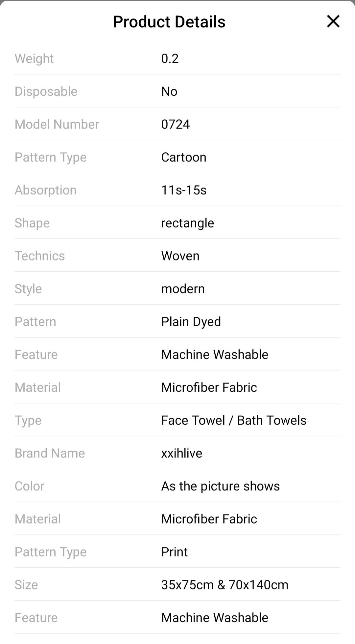This screenshot has width=355, height=644.
Task: Close the Product Details panel
Action: pyautogui.click(x=333, y=21)
